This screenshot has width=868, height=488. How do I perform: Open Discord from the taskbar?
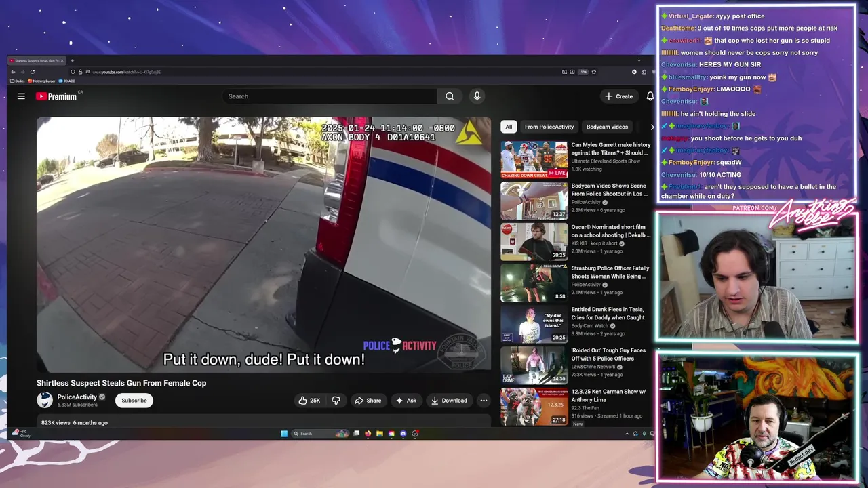(403, 434)
